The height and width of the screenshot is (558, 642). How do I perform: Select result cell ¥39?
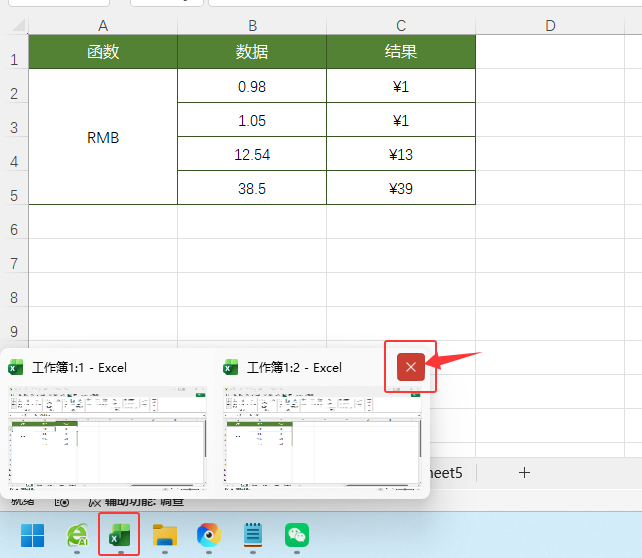401,188
